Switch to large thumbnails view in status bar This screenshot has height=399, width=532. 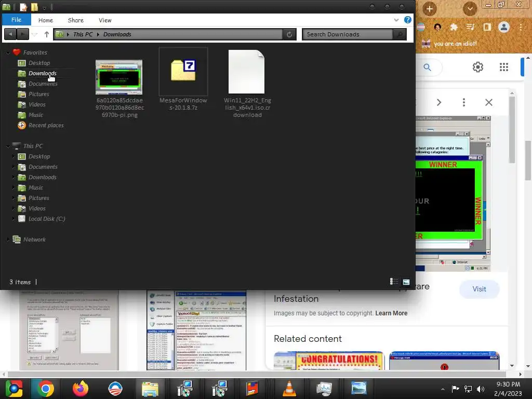click(x=406, y=282)
